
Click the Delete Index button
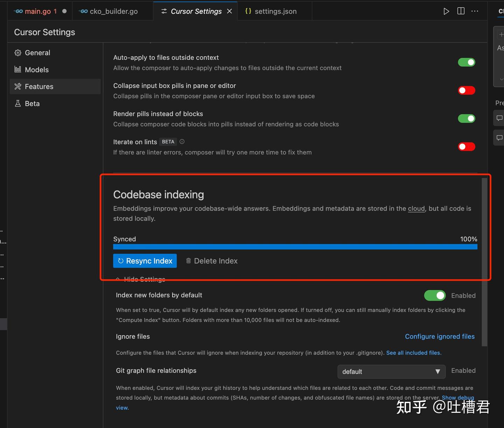tap(212, 261)
